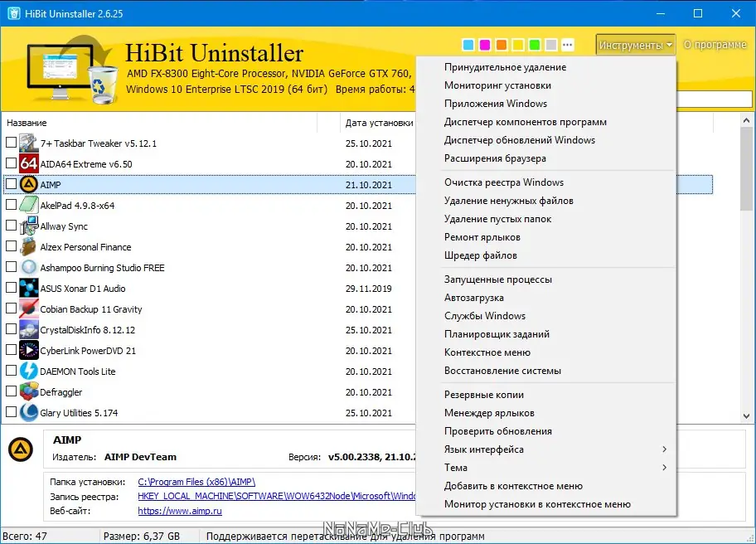Pick the magenta theme color swatch
The height and width of the screenshot is (544, 756).
(x=485, y=45)
